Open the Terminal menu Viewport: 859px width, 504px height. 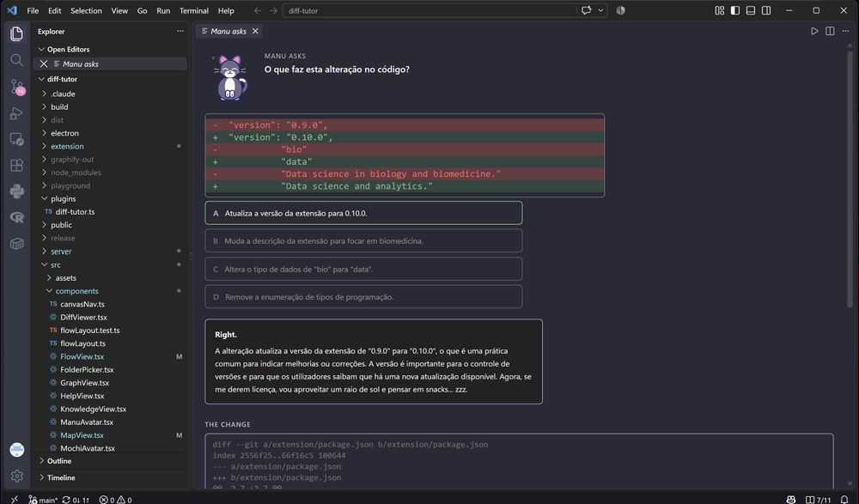pyautogui.click(x=194, y=10)
